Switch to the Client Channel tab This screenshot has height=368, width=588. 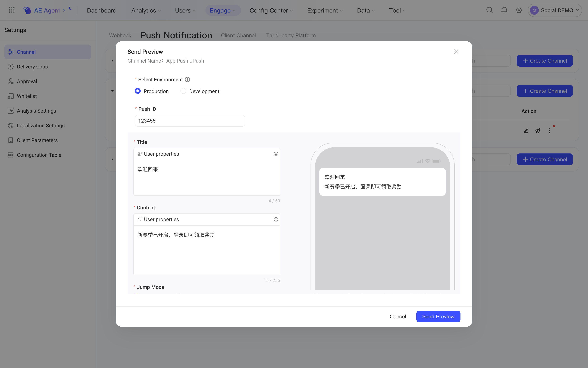(238, 36)
